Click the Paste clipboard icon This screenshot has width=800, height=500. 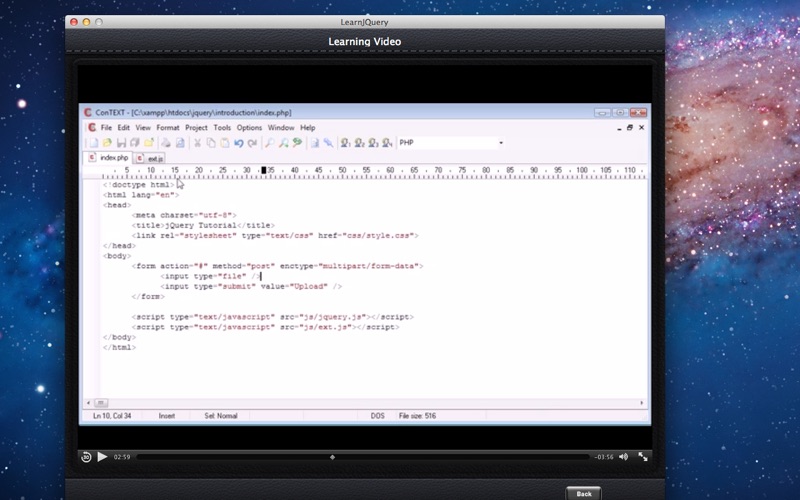coord(224,143)
